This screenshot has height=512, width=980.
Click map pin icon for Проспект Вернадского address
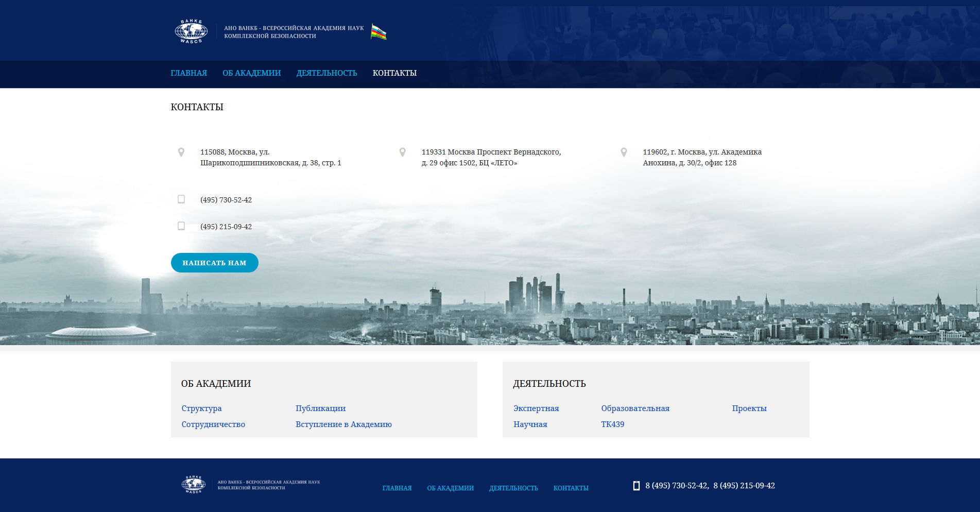tap(403, 152)
